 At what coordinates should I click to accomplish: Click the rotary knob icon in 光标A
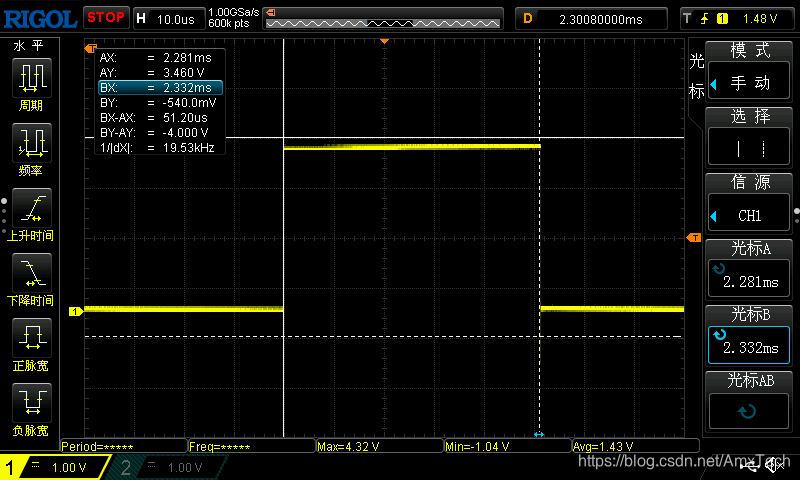coord(719,269)
